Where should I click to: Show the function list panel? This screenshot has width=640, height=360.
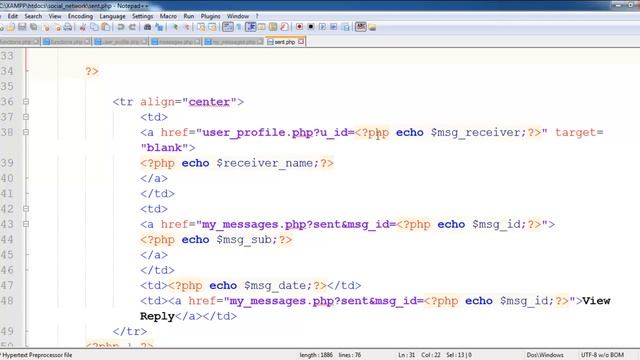tap(284, 27)
